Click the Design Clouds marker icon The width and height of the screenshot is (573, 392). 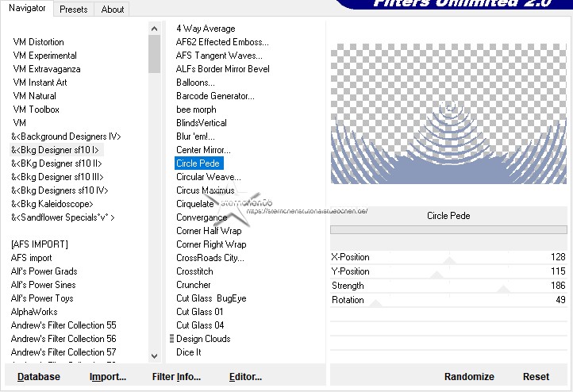click(x=171, y=339)
